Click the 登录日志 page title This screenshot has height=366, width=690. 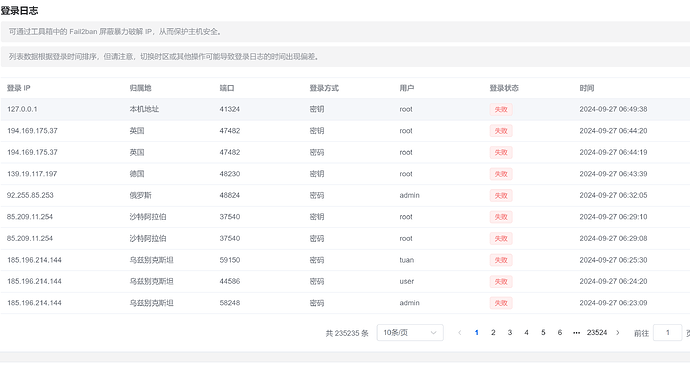pos(19,11)
